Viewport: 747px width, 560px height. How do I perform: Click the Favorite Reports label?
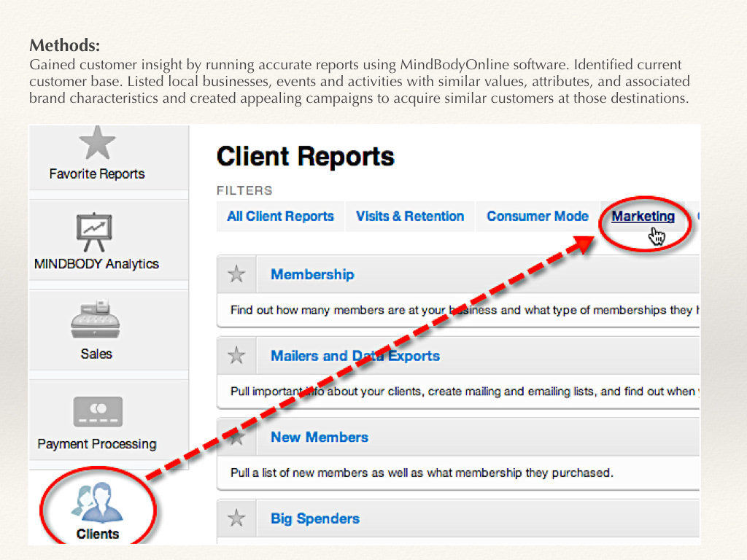(97, 174)
